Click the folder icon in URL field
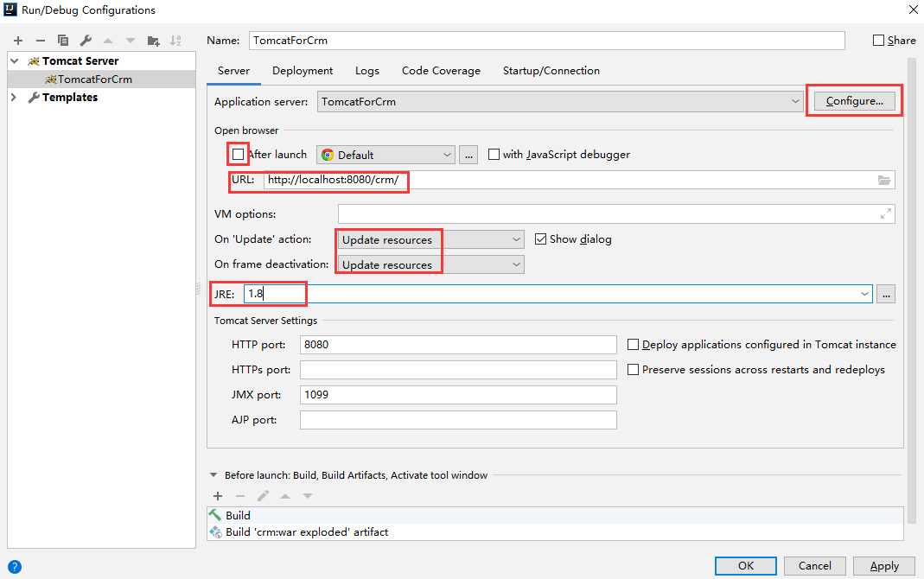The height and width of the screenshot is (579, 924). (x=884, y=181)
